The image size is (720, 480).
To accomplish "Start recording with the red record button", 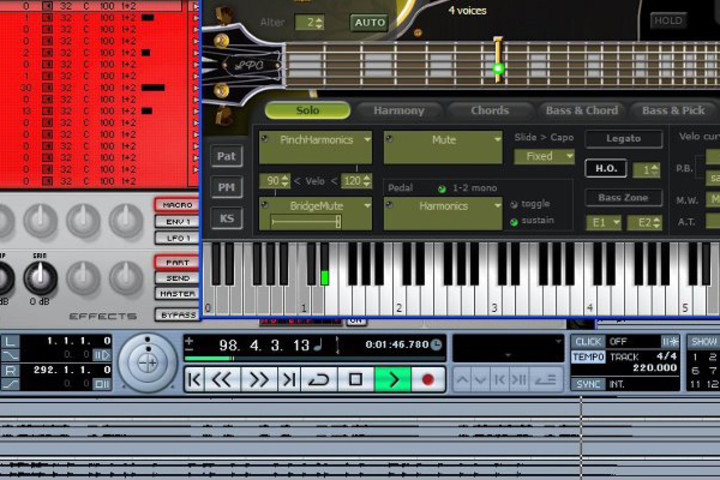I will [x=428, y=379].
